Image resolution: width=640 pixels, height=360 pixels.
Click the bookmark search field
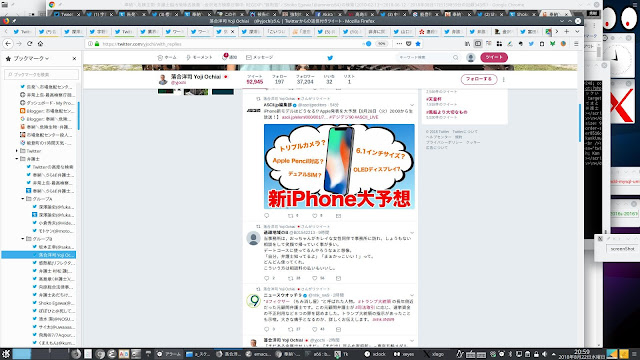click(x=41, y=74)
